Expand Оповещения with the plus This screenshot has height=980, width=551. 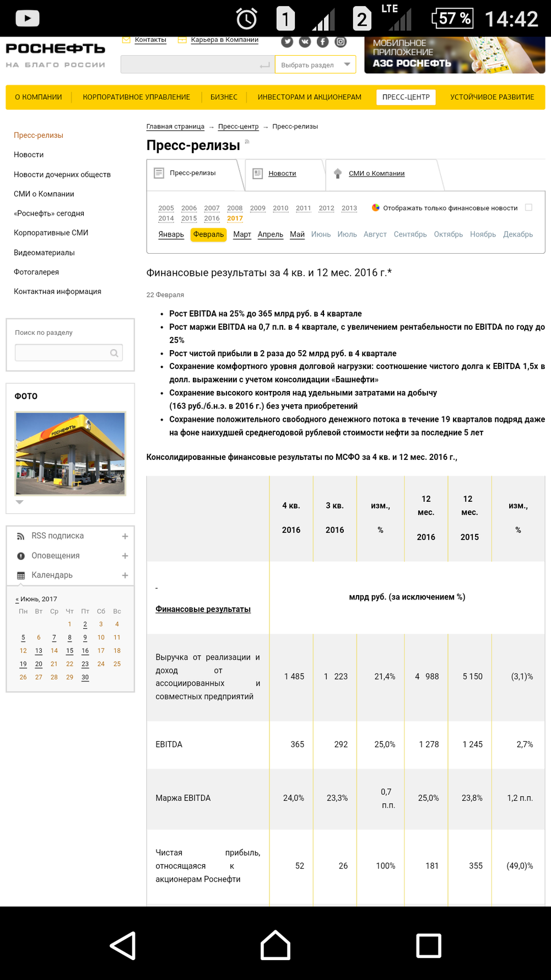point(125,556)
